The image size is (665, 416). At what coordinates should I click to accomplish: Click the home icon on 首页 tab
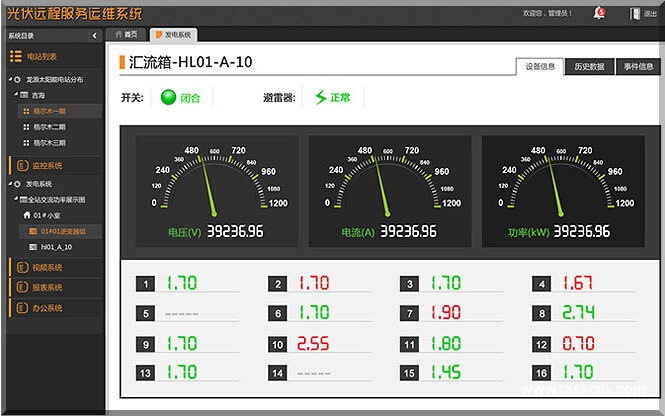120,34
